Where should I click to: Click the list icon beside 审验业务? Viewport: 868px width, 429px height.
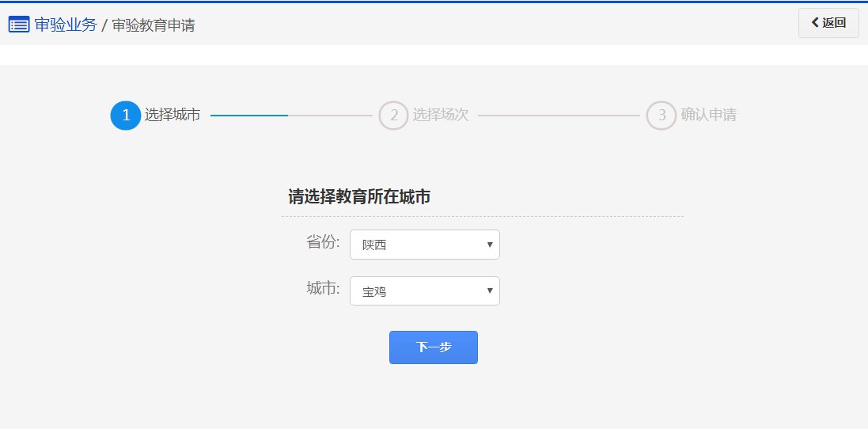pos(19,25)
